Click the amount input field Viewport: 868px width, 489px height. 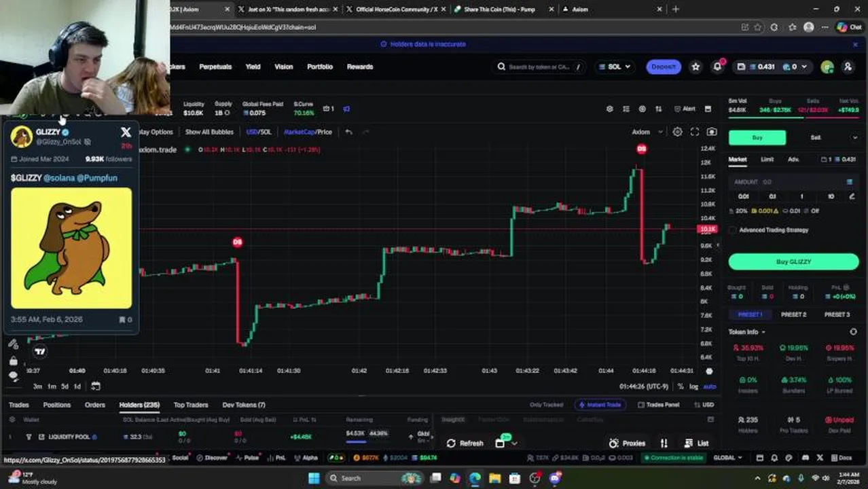pos(793,182)
